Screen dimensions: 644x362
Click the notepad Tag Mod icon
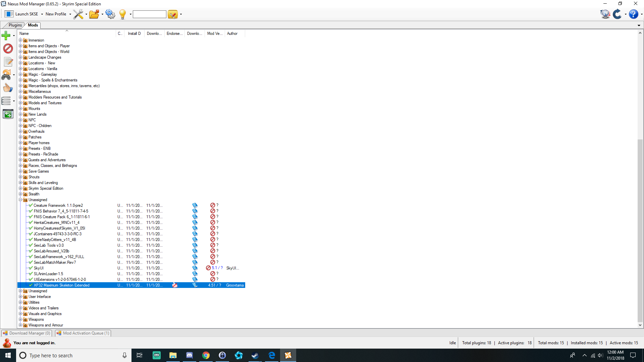pyautogui.click(x=8, y=62)
